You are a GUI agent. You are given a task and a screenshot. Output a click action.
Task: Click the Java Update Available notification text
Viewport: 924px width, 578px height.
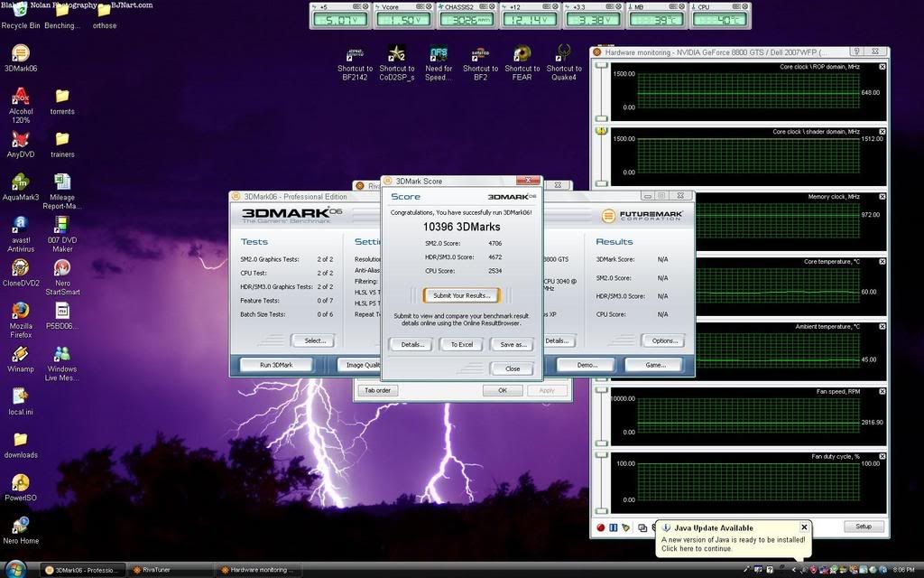733,544
